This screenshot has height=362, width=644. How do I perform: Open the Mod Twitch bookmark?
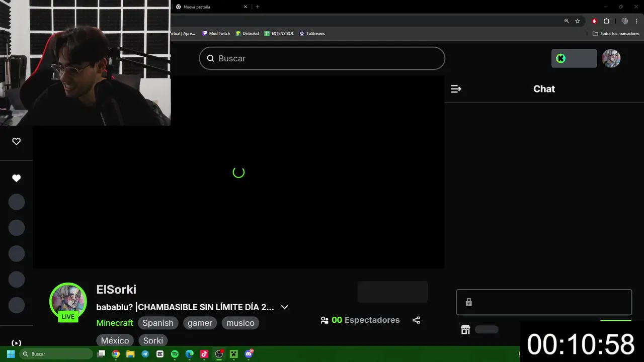point(216,33)
